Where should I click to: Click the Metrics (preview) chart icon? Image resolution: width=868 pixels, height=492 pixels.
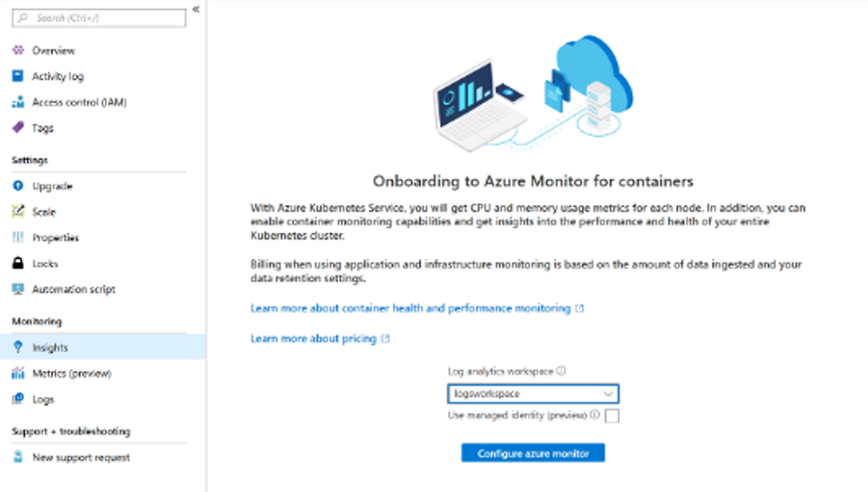coord(17,373)
